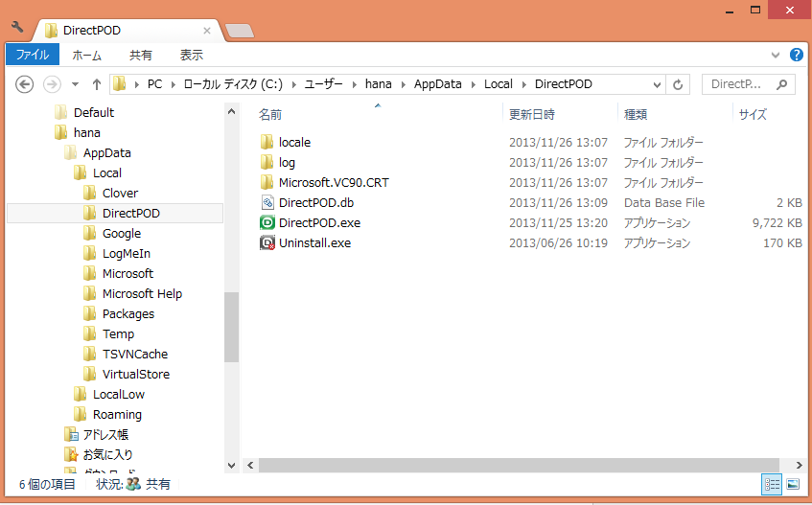Select TSVNCache folder in navigation tree
812x505 pixels.
135,355
